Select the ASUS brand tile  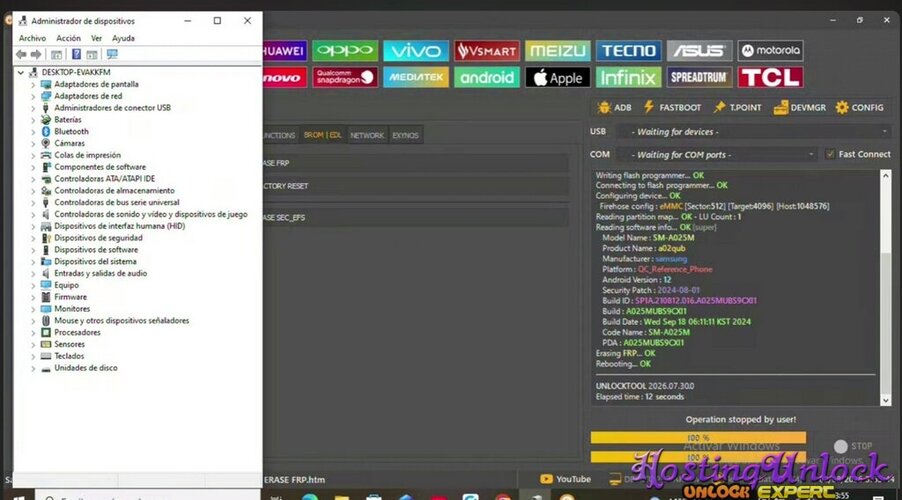pyautogui.click(x=700, y=51)
